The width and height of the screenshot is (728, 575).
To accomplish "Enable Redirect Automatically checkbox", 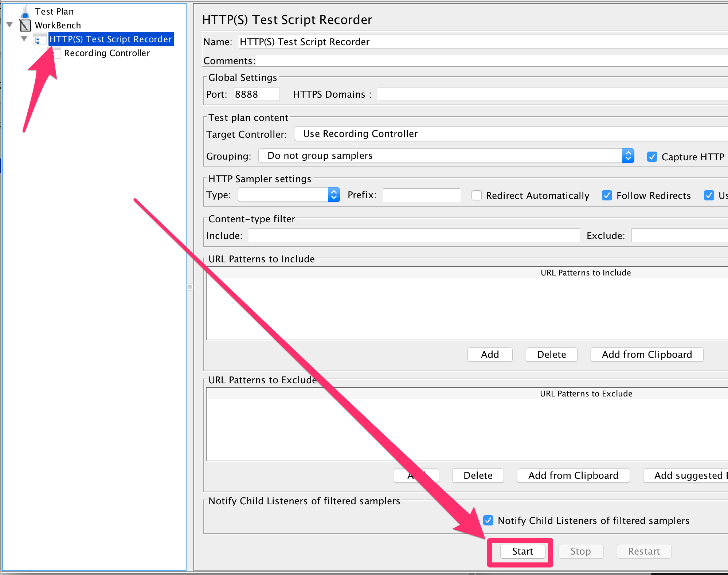I will pos(477,195).
